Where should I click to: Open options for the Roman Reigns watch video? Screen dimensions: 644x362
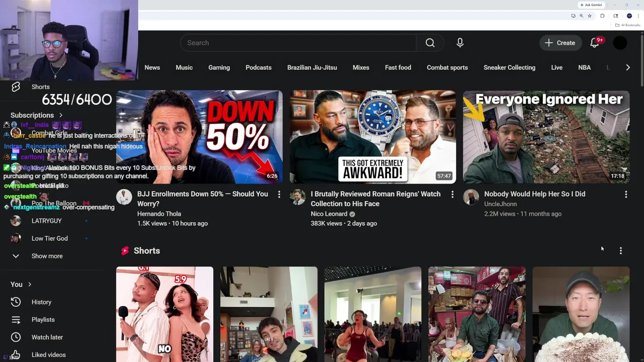click(452, 194)
